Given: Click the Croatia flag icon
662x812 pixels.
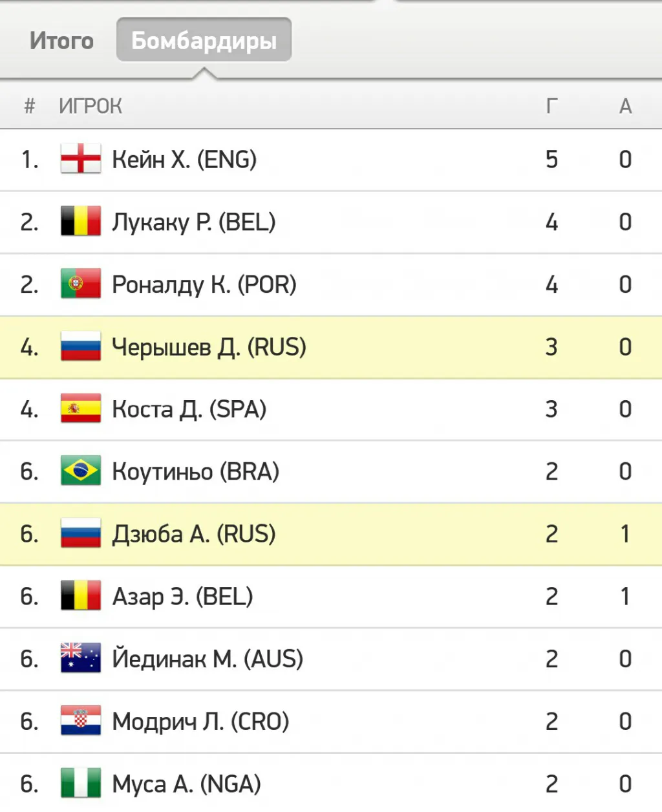Looking at the screenshot, I should click(81, 721).
